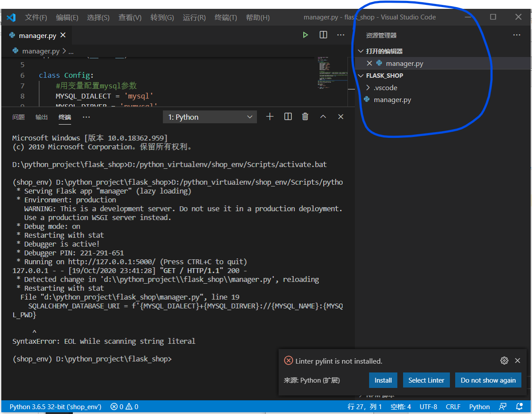Image resolution: width=532 pixels, height=414 pixels.
Task: Open the 帮助(H) menu
Action: (x=258, y=18)
